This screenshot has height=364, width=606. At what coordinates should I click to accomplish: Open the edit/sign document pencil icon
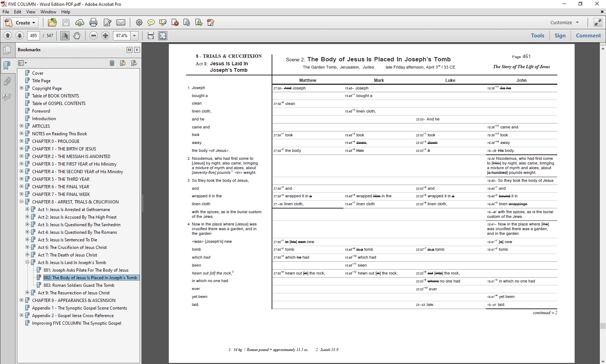click(107, 22)
